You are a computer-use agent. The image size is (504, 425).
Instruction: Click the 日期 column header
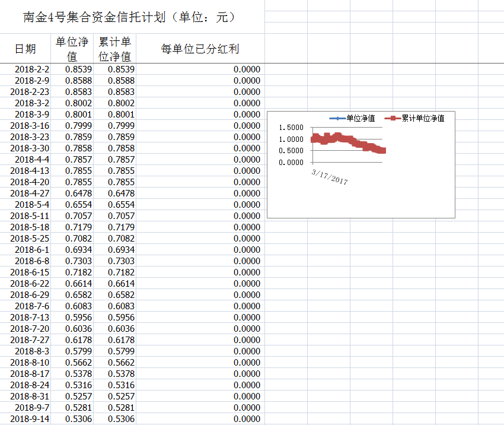25,49
